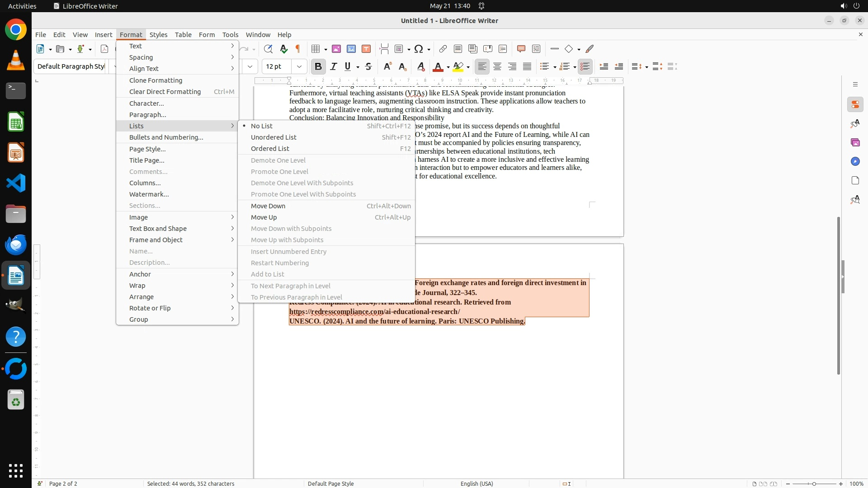Click the Strikethrough formatting icon
Viewport: 868px width, 488px height.
(368, 66)
